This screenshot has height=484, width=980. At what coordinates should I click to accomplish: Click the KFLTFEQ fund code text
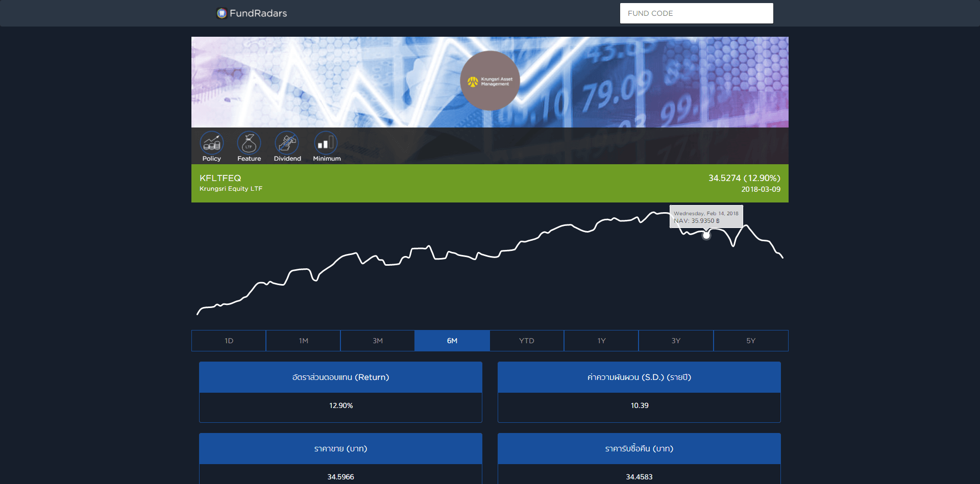point(220,178)
